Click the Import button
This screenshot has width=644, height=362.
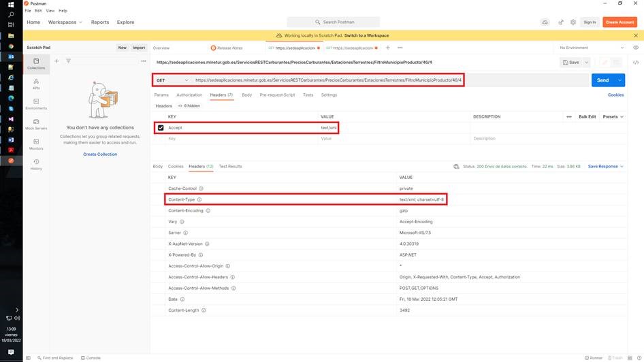point(139,48)
